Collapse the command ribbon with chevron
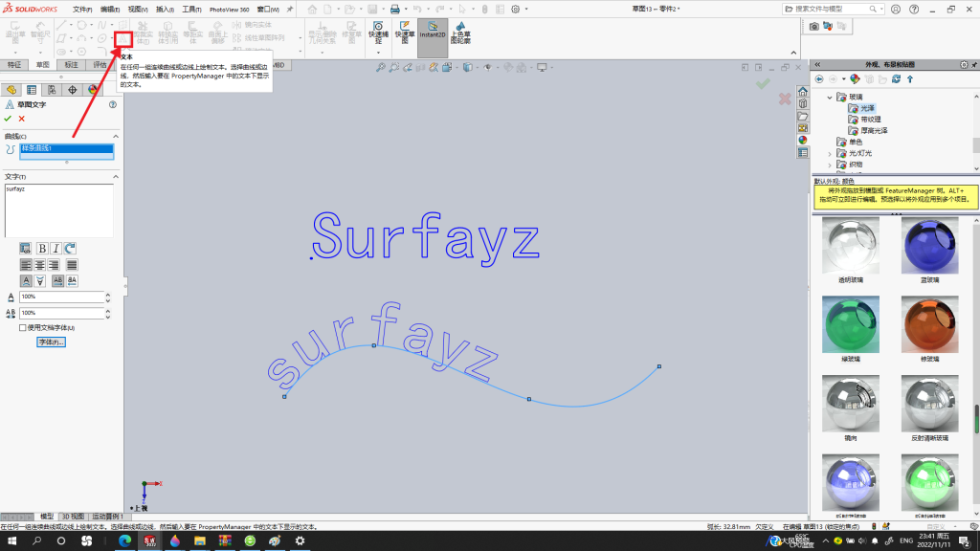This screenshot has width=980, height=551. coord(793,54)
